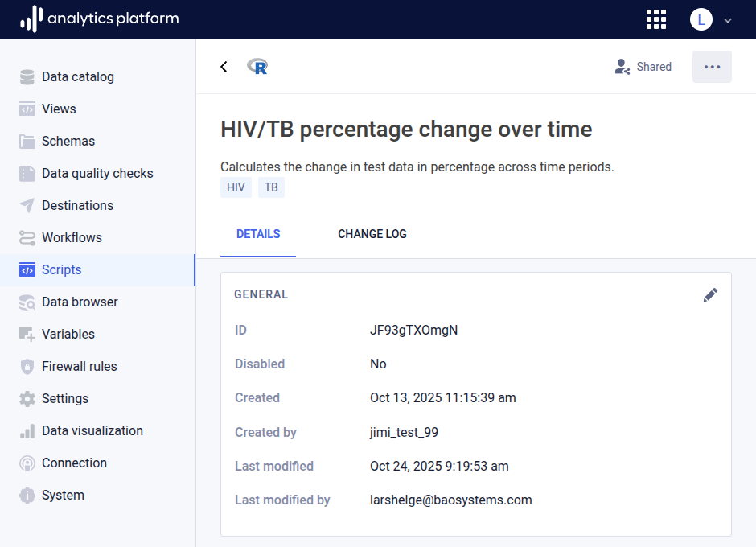Open Data visualization in sidebar
This screenshot has width=756, height=547.
[92, 430]
